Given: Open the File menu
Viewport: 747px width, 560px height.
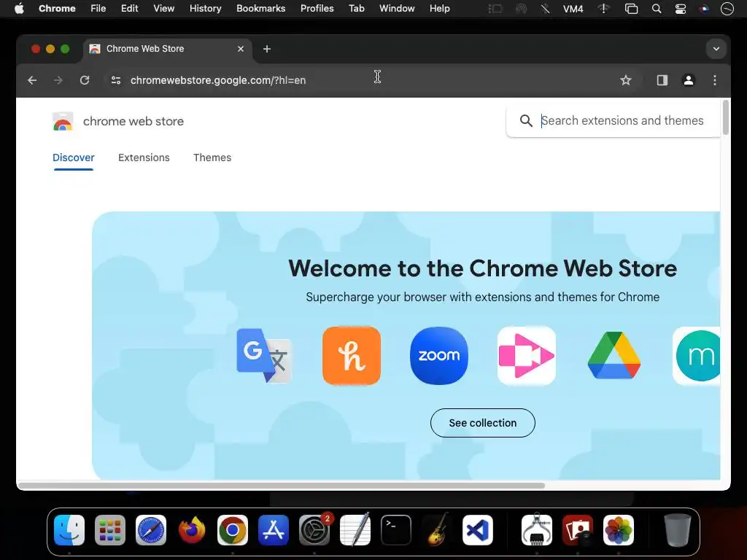Looking at the screenshot, I should pyautogui.click(x=98, y=9).
